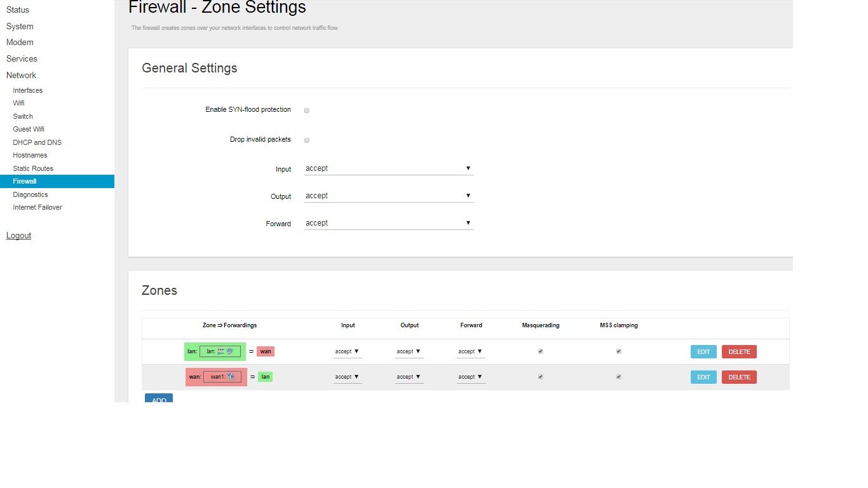
Task: Enable SYN-flood protection checkbox
Action: point(307,111)
